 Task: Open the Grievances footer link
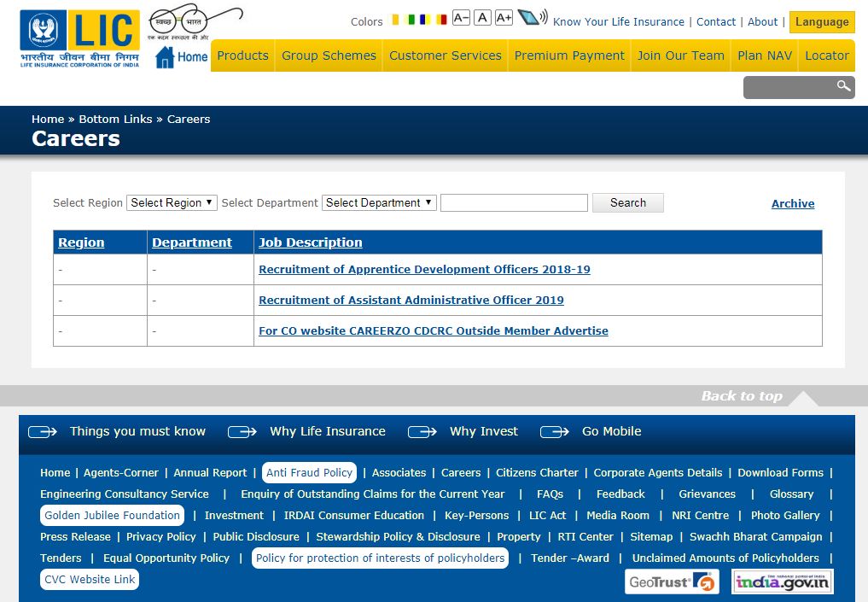tap(707, 494)
